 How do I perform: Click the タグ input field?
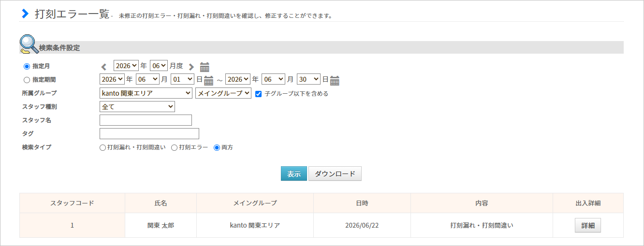149,133
